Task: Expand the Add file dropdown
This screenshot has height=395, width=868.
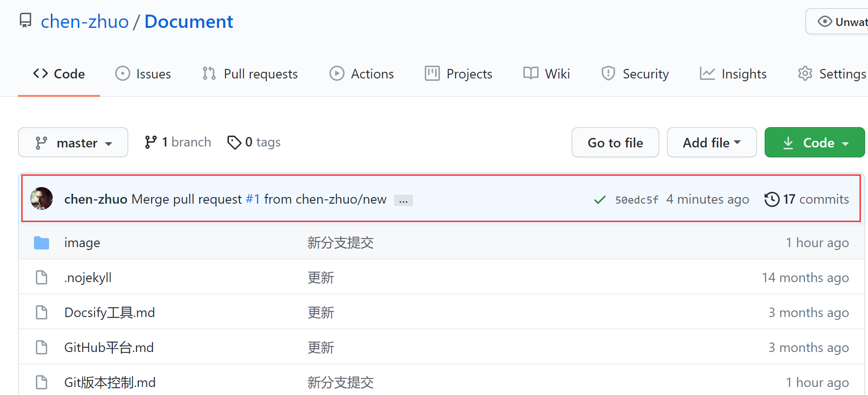Action: 711,143
